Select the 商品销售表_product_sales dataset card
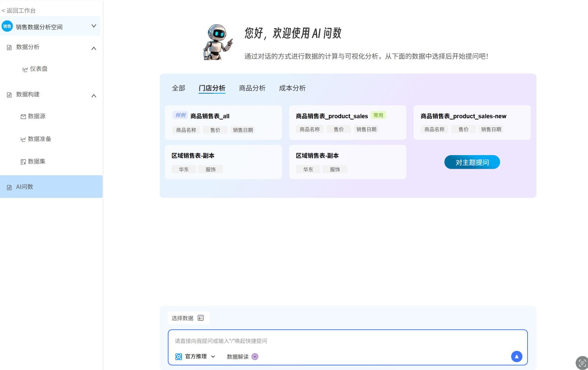The height and width of the screenshot is (370, 588). pyautogui.click(x=348, y=123)
